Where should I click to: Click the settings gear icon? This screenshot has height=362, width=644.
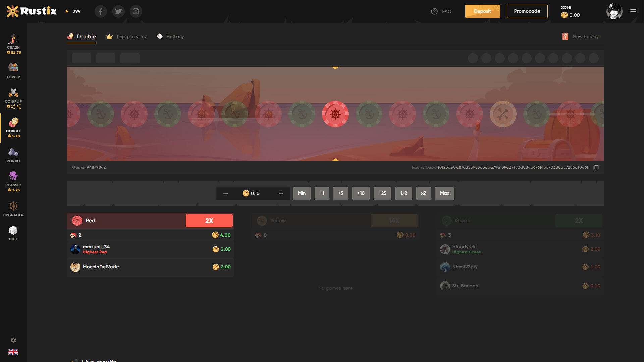pyautogui.click(x=13, y=340)
